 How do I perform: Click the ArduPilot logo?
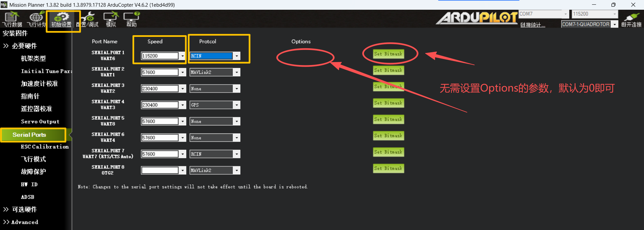point(477,18)
